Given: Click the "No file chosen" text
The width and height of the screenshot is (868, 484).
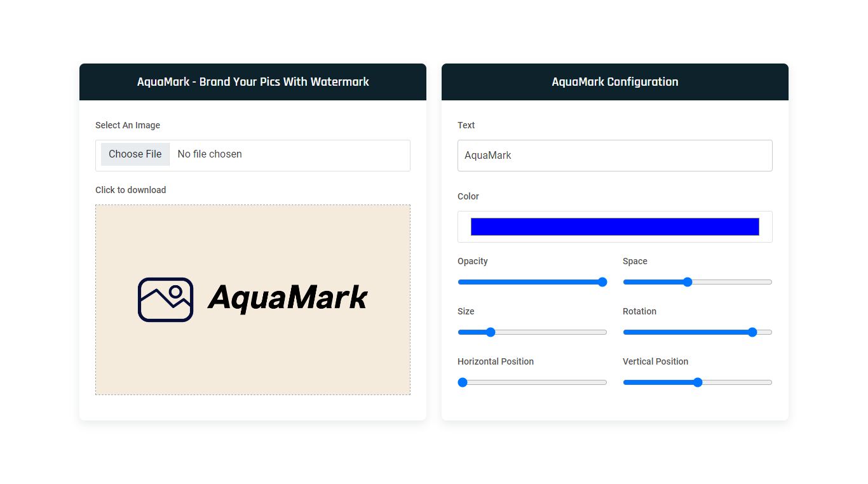Looking at the screenshot, I should pos(210,154).
